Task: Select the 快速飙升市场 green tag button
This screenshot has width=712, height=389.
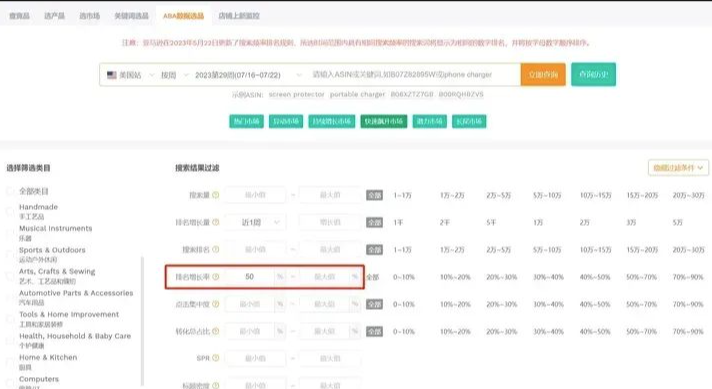Action: coord(384,121)
